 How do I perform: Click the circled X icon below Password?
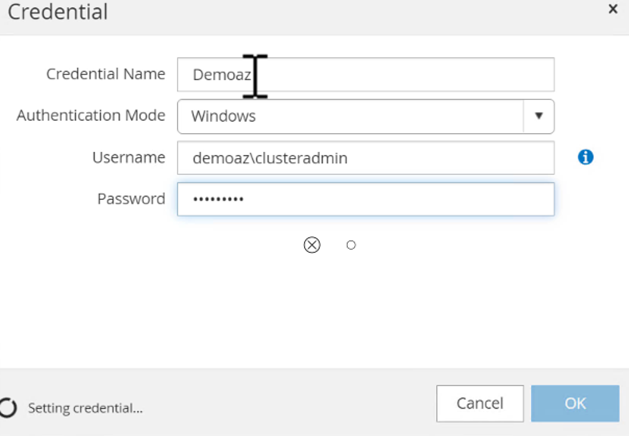pos(312,245)
